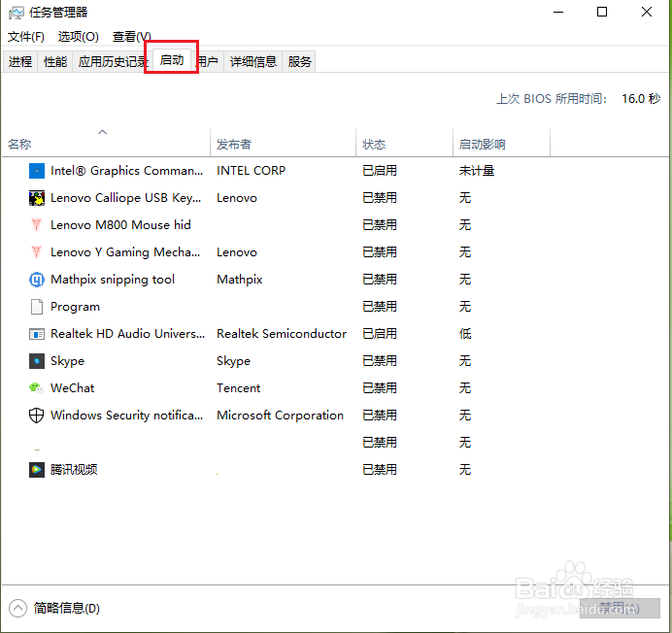Switch to the 用户 tab
672x633 pixels.
click(x=208, y=62)
